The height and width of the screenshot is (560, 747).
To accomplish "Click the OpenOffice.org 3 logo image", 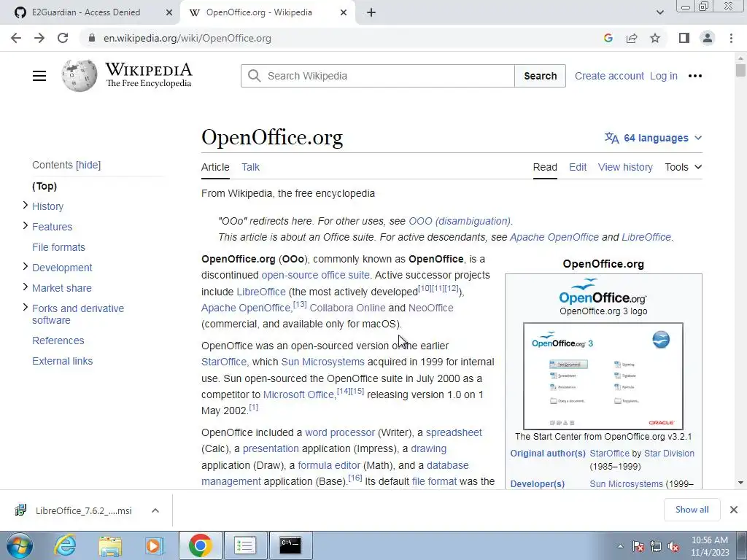I will [x=603, y=292].
